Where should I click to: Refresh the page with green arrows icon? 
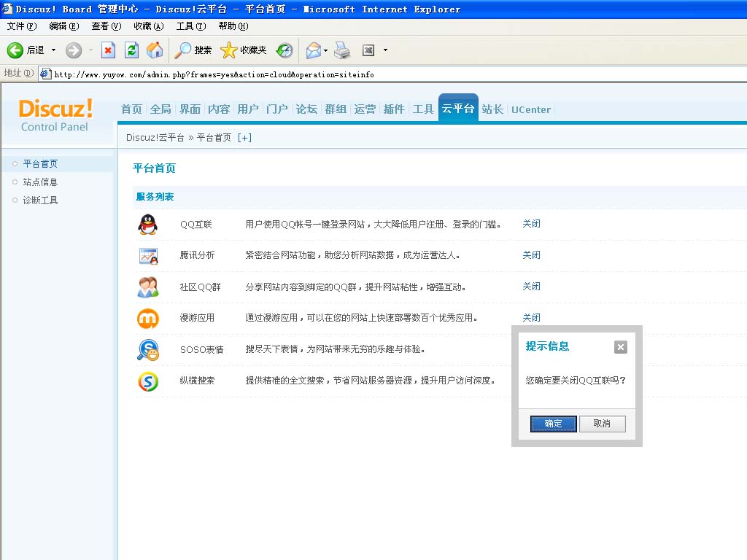point(131,50)
